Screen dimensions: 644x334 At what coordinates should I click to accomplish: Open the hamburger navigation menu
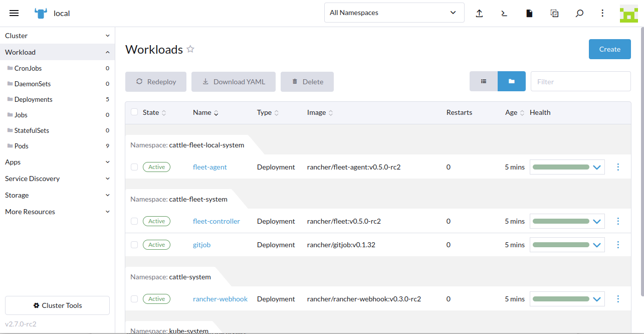[14, 13]
